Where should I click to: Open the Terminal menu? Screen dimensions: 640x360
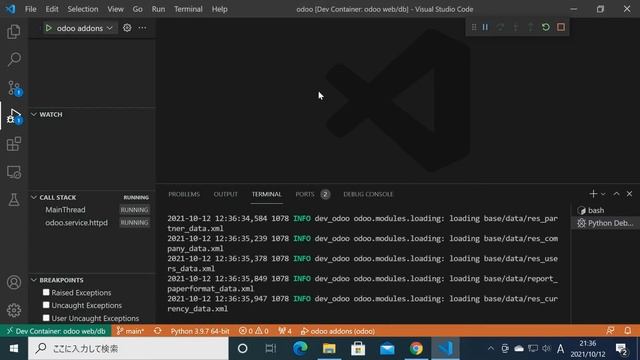coord(188,9)
